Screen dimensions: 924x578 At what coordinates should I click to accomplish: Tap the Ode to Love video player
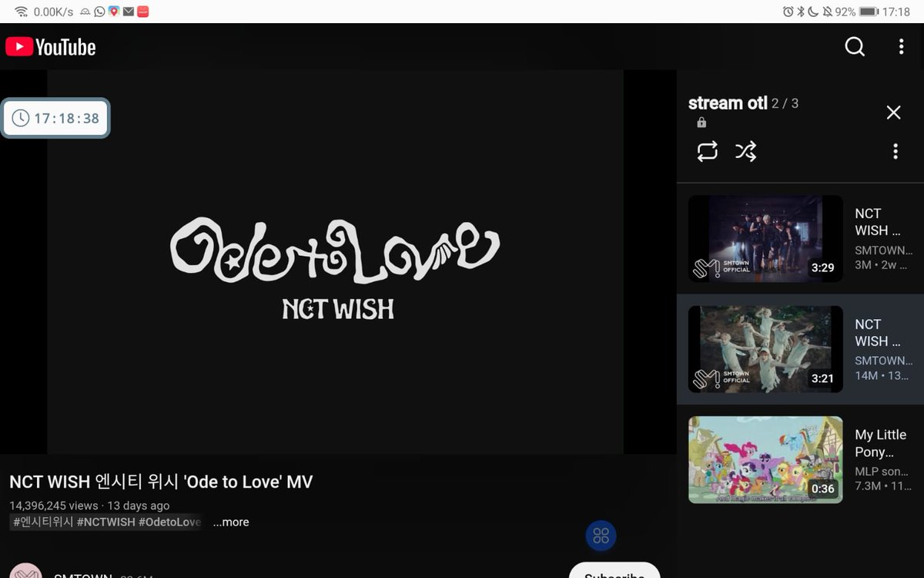pyautogui.click(x=335, y=262)
